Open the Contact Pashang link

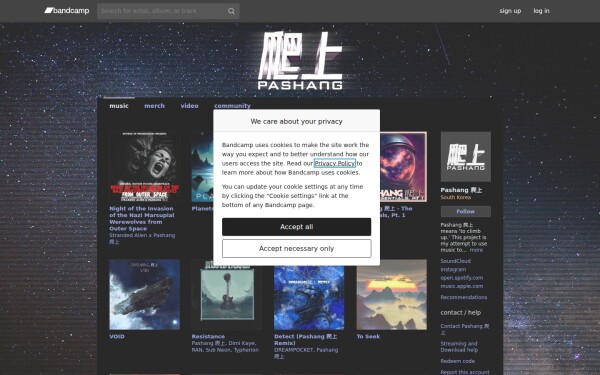(x=465, y=329)
